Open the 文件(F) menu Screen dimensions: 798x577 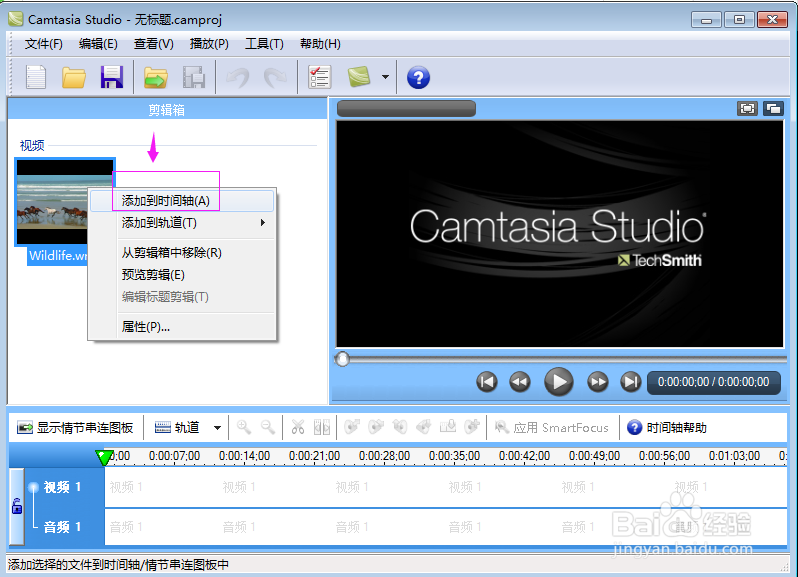[x=44, y=44]
